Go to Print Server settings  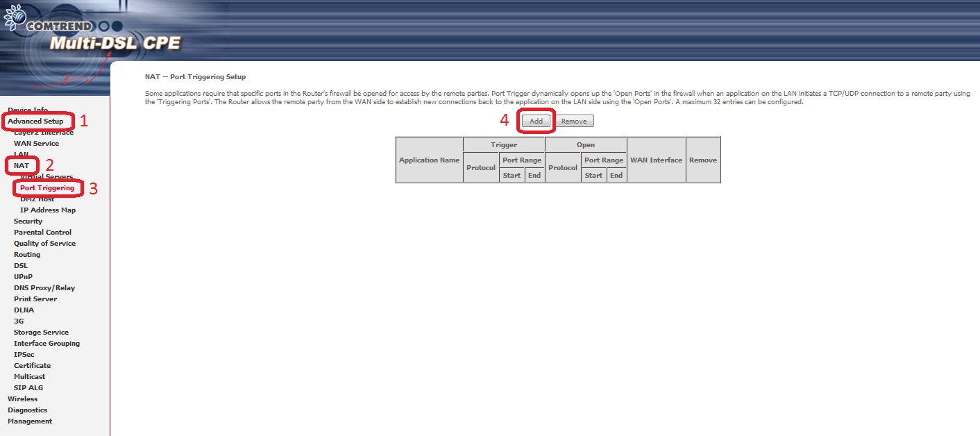coord(35,299)
